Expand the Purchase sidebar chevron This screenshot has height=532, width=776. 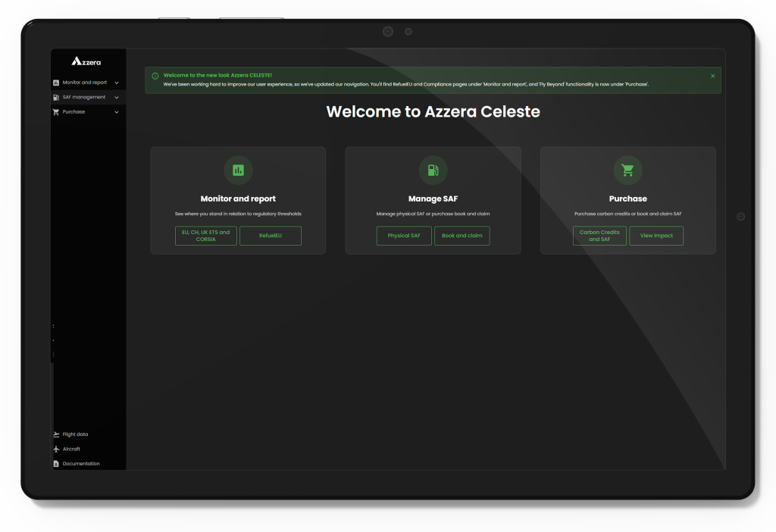(117, 112)
